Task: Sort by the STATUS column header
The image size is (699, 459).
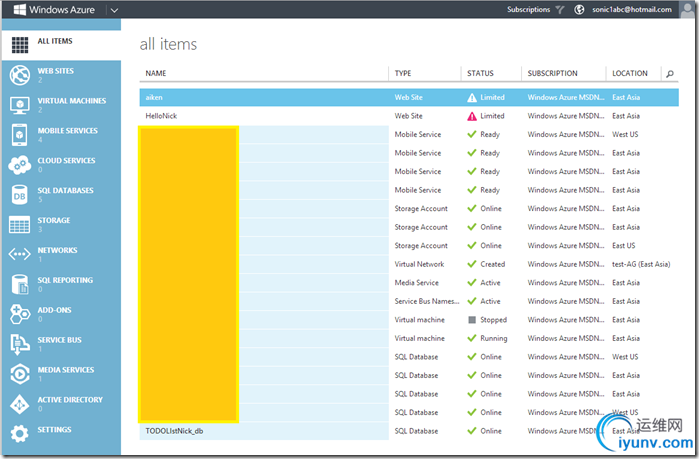Action: pyautogui.click(x=480, y=74)
